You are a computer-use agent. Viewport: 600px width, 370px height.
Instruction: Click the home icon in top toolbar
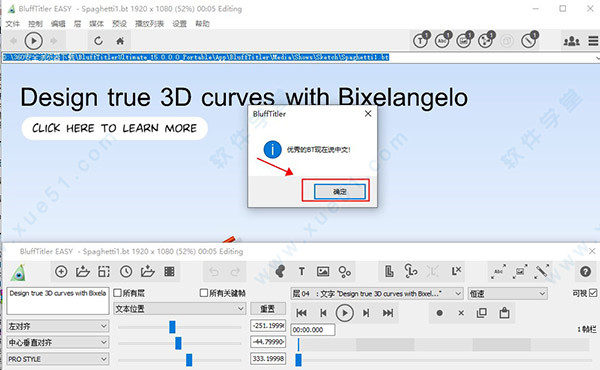click(x=120, y=41)
